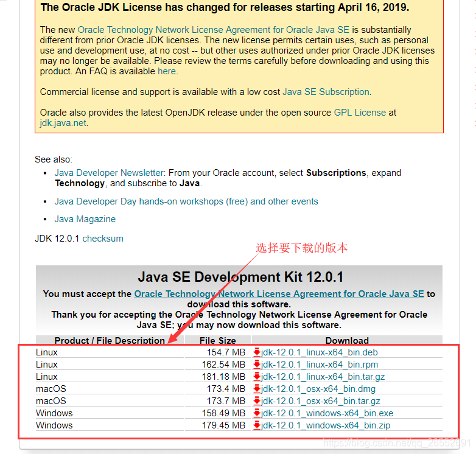
Task: Click 'Linux' label in the 154.7 MB row
Action: click(x=47, y=352)
